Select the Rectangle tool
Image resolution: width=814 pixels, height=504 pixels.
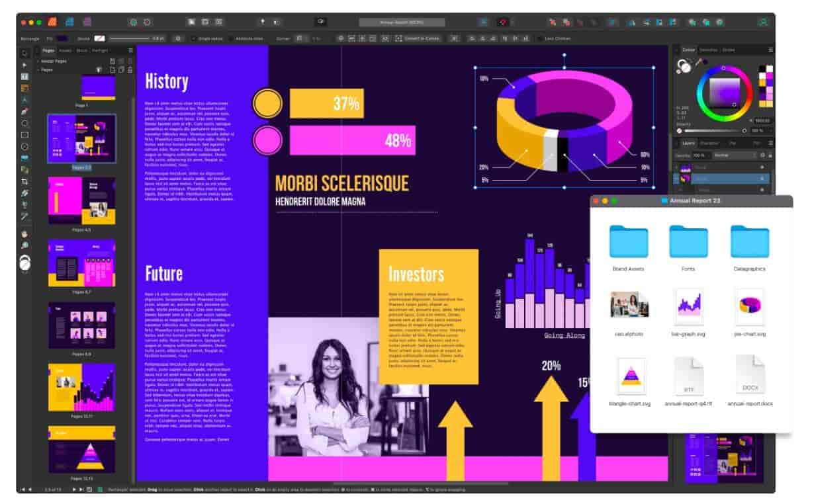24,134
